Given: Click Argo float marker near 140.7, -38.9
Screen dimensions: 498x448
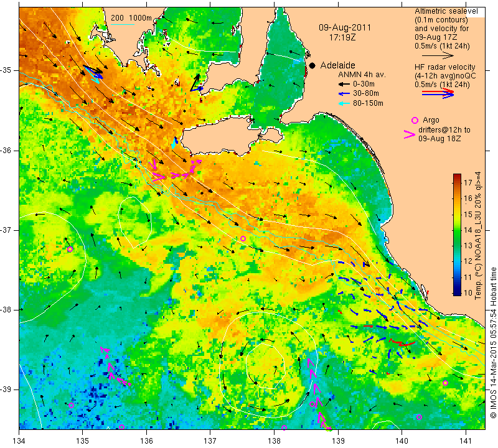Looking at the screenshot, I should (x=445, y=383).
